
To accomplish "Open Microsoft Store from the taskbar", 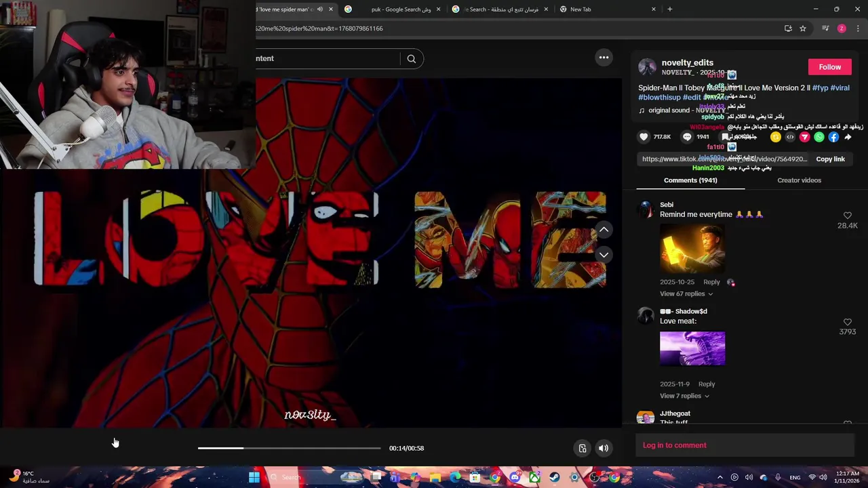I will click(475, 477).
